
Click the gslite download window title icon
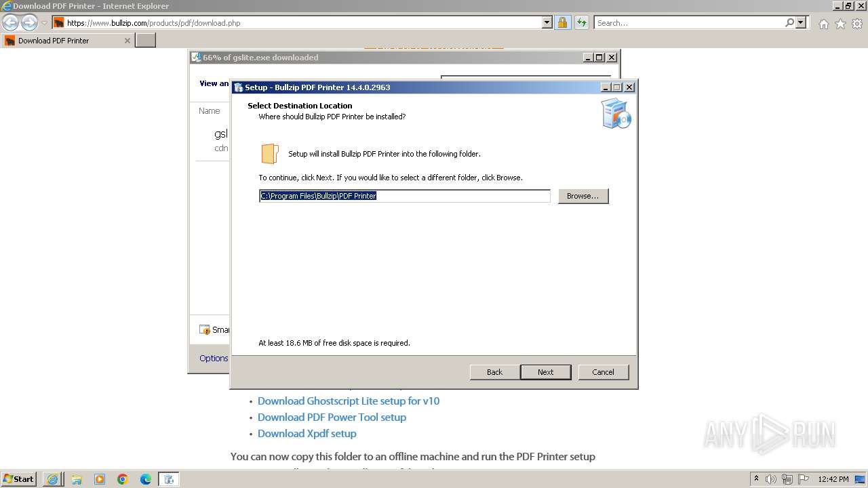pos(196,58)
